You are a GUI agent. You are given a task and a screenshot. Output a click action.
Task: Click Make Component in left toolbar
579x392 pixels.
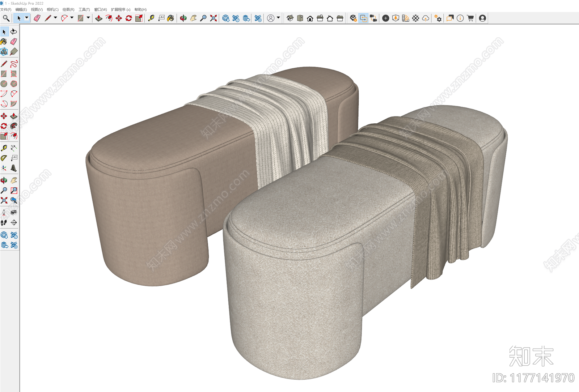(4, 52)
